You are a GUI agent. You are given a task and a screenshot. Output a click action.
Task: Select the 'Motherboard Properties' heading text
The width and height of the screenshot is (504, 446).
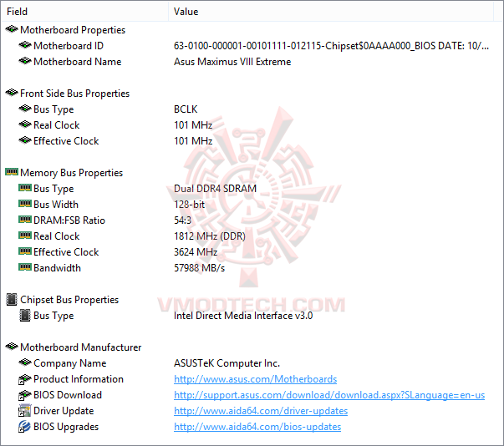click(73, 30)
